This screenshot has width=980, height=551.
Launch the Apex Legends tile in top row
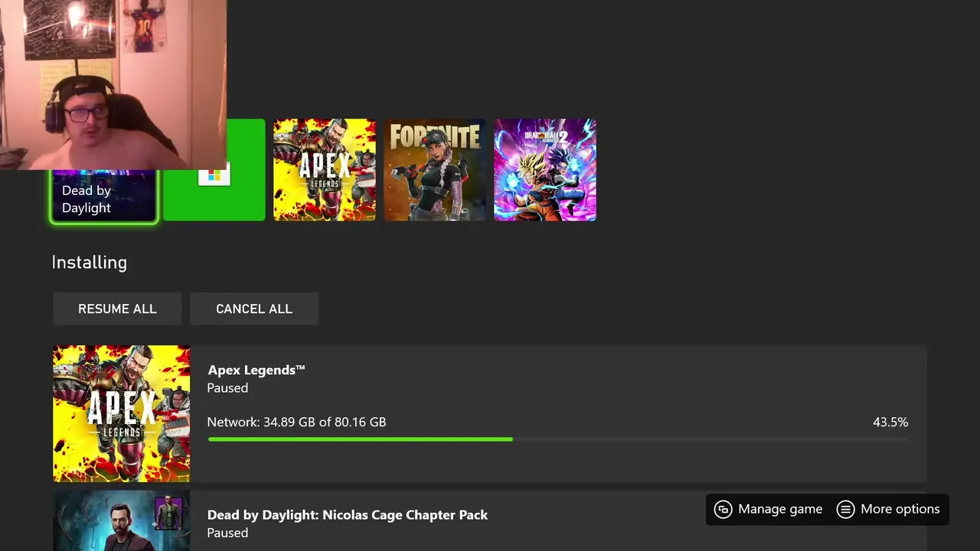(x=325, y=170)
